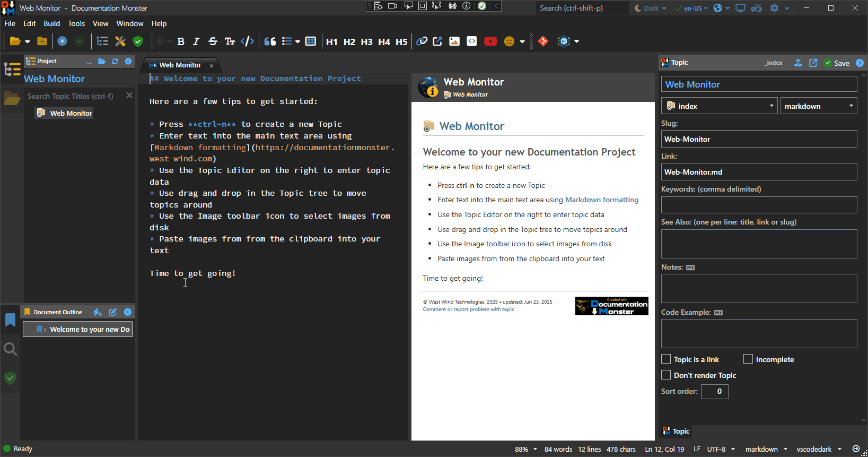Save the topic with Save button

(837, 63)
